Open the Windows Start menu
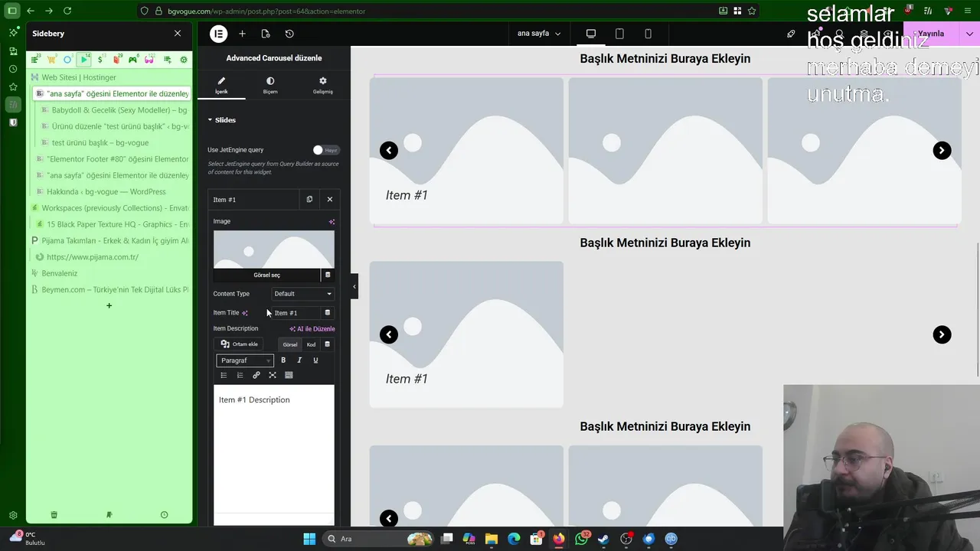The image size is (980, 551). 309,539
